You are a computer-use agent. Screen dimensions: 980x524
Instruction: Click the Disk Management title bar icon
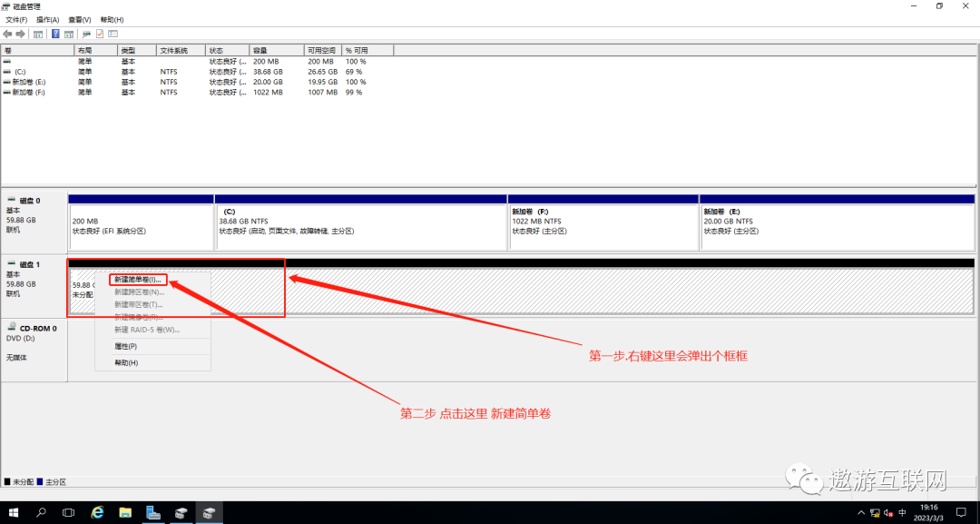(5, 6)
